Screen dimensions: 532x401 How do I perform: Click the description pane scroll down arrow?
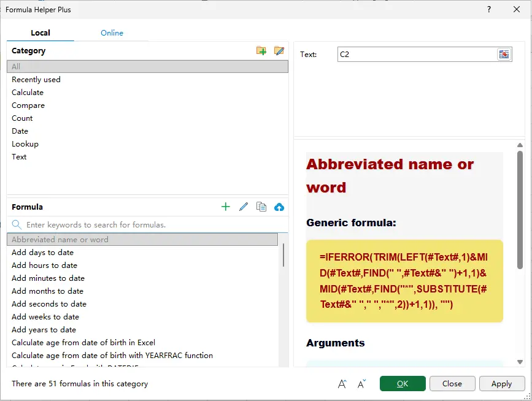tap(520, 362)
